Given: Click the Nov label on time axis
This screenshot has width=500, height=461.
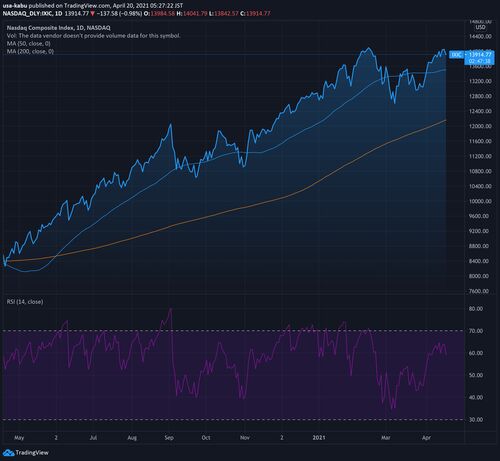Looking at the screenshot, I should tap(245, 438).
